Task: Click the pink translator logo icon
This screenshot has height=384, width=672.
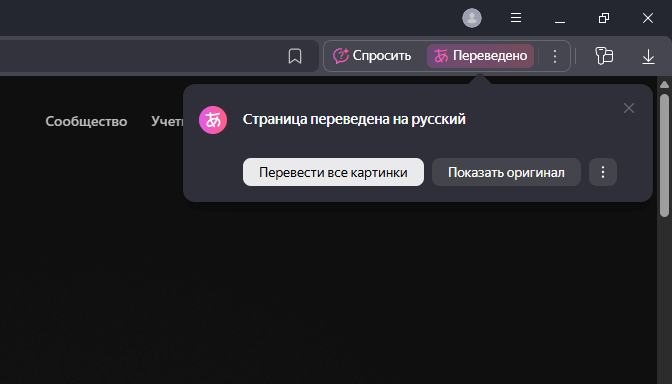Action: point(213,120)
